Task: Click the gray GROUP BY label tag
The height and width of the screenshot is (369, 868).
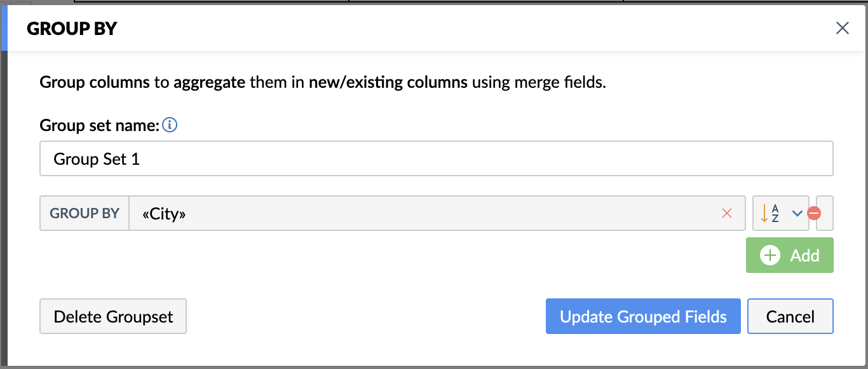Action: (85, 213)
